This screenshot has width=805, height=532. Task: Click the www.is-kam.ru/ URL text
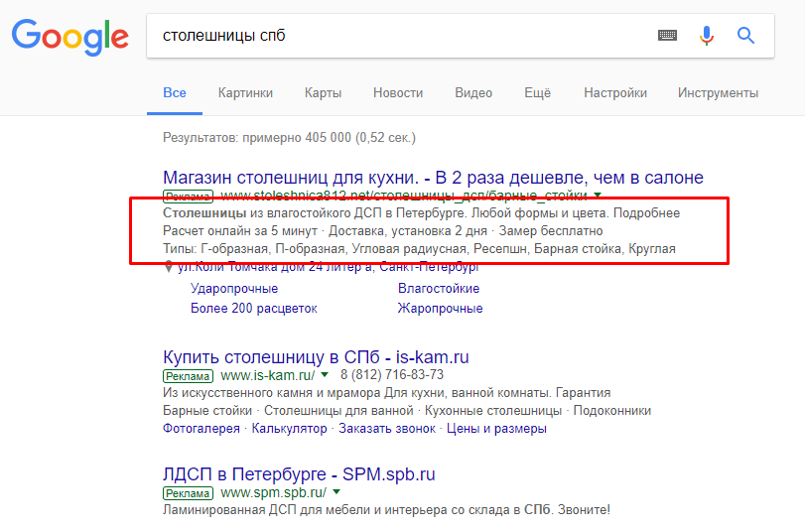tap(267, 375)
